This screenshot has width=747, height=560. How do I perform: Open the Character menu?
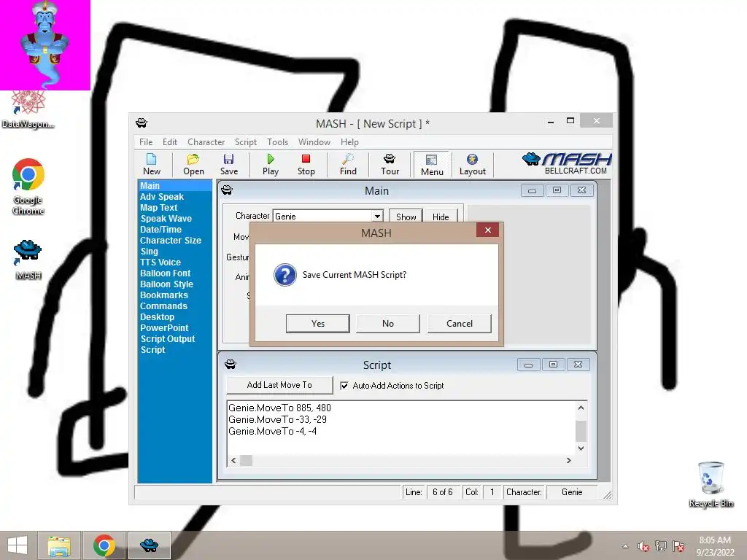click(206, 142)
